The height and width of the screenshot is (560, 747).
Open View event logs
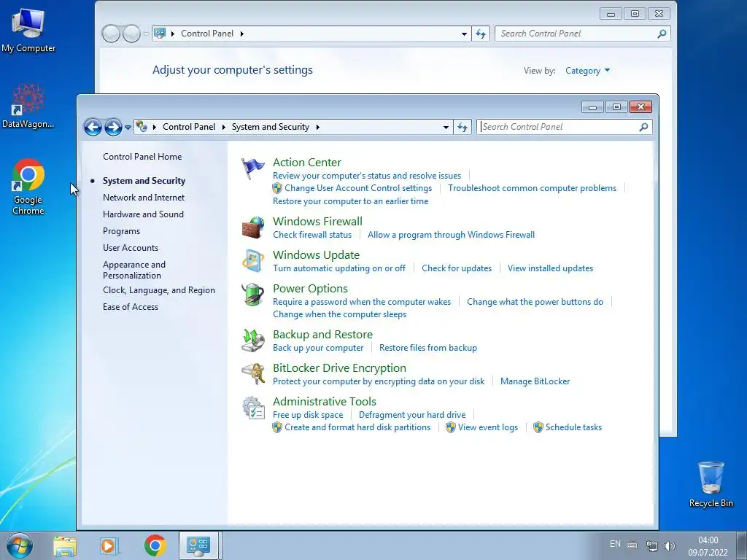click(x=487, y=427)
